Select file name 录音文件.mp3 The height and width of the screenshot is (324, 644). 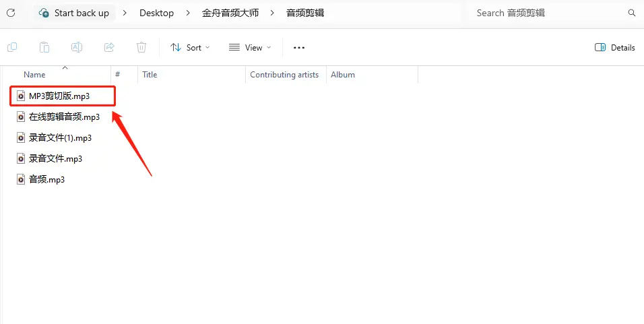[55, 158]
